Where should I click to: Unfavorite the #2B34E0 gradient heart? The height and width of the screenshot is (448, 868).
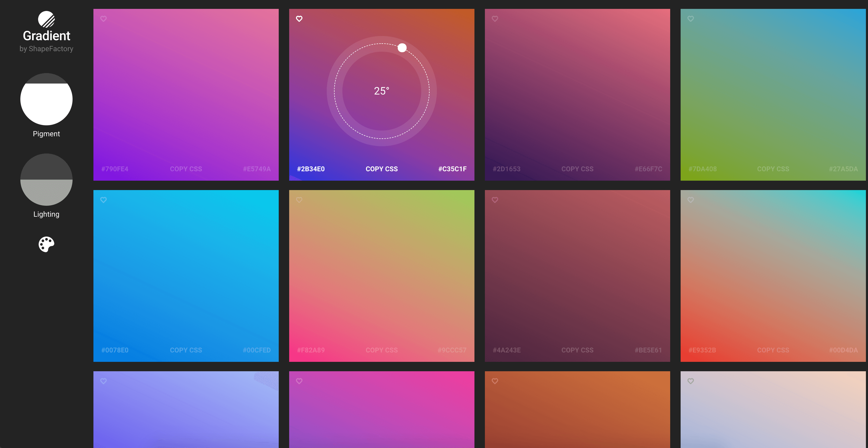pos(299,19)
